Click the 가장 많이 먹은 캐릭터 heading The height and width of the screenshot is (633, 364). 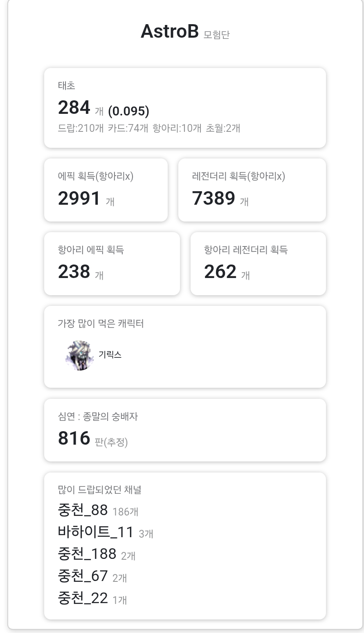(x=101, y=323)
